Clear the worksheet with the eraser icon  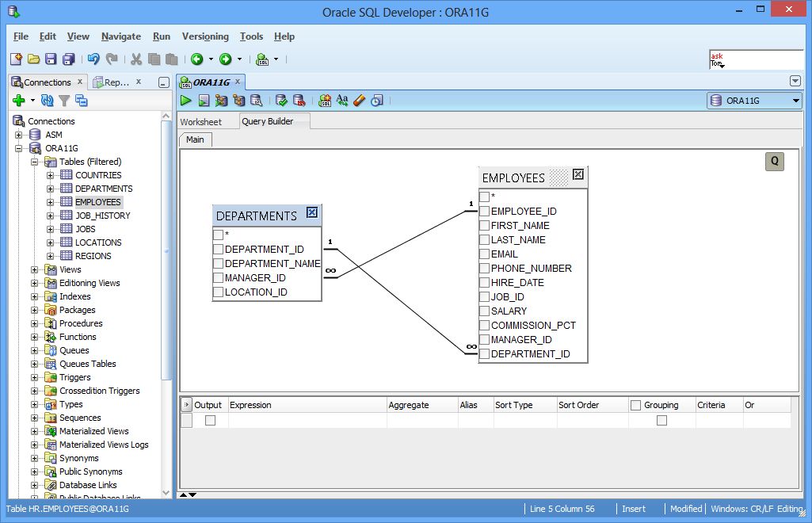pyautogui.click(x=360, y=101)
